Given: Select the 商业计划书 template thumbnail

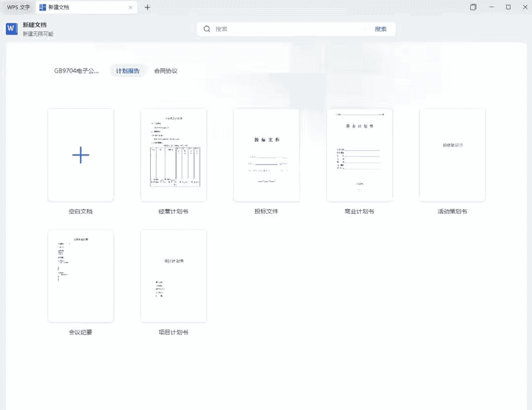Looking at the screenshot, I should coord(360,155).
